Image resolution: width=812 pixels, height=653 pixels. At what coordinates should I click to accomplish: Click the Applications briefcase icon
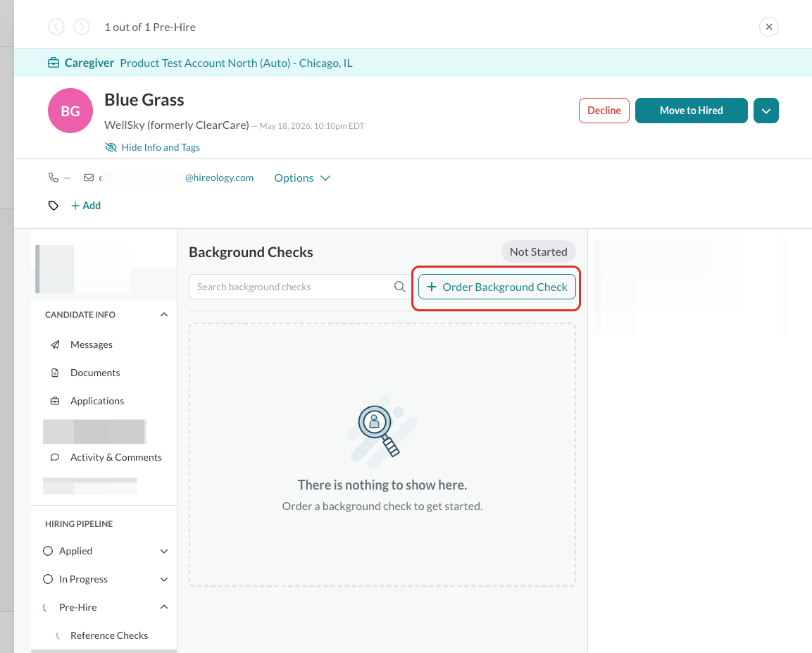coord(55,401)
